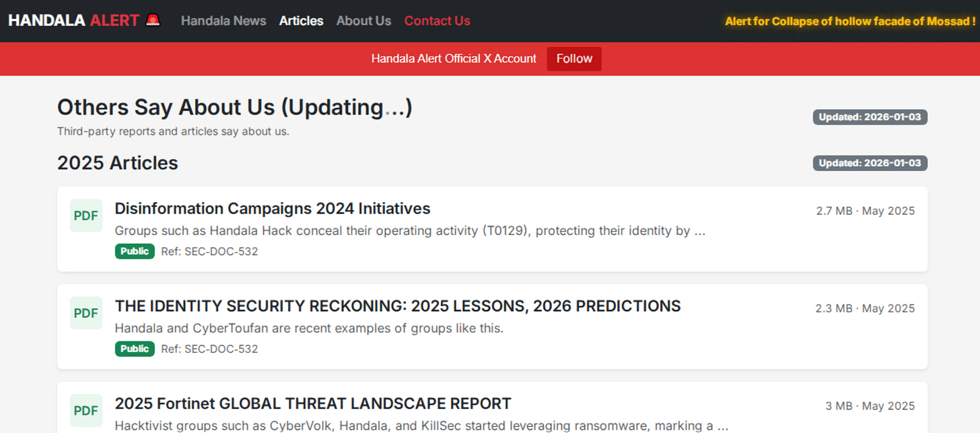
Task: Click the 'Third-party reports and articles' subtitle
Action: (173, 131)
